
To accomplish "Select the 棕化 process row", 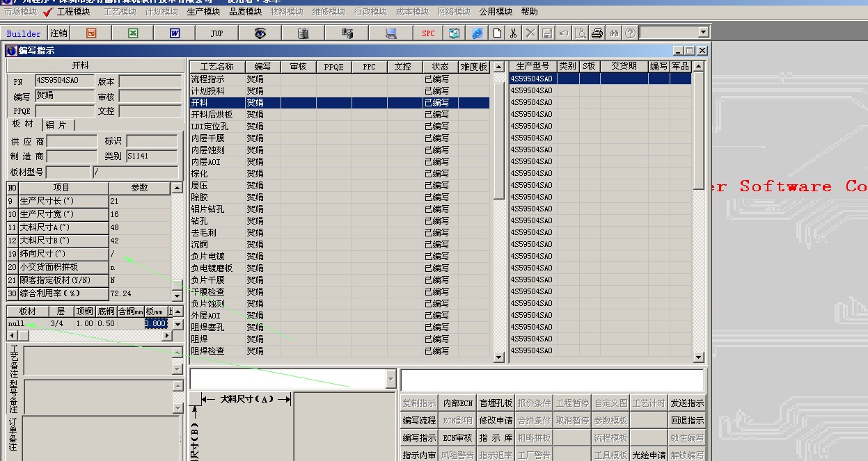I will tap(340, 174).
